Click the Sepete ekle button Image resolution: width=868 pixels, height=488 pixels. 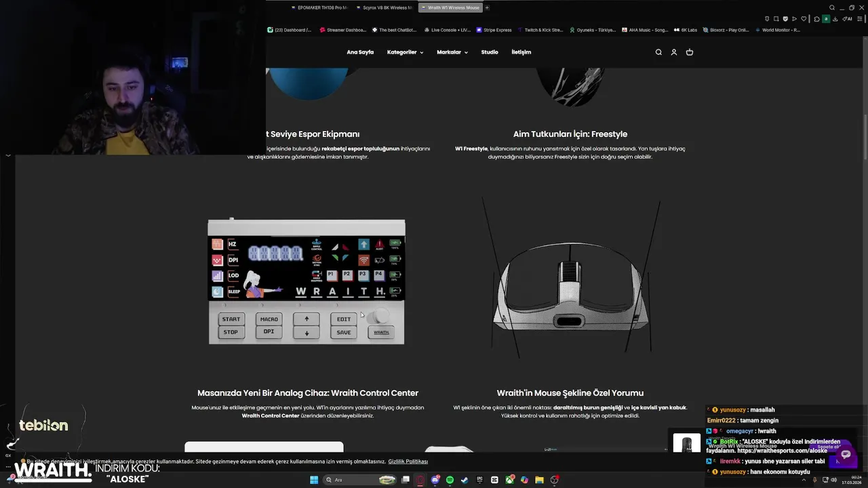coord(829,447)
